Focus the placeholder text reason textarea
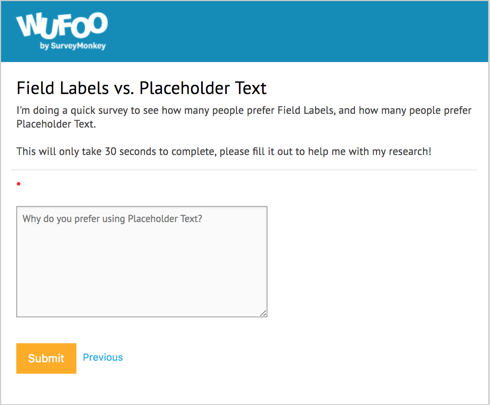 click(x=142, y=261)
